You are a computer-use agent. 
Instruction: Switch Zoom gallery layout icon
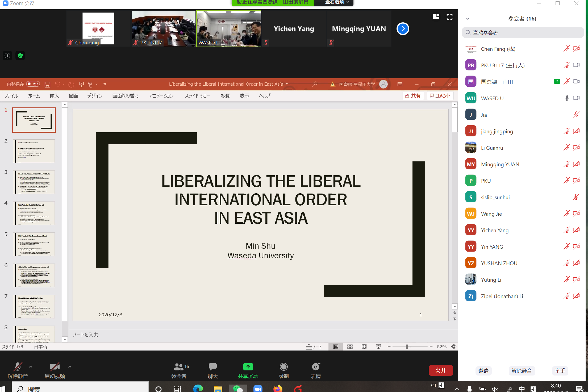pos(436,17)
